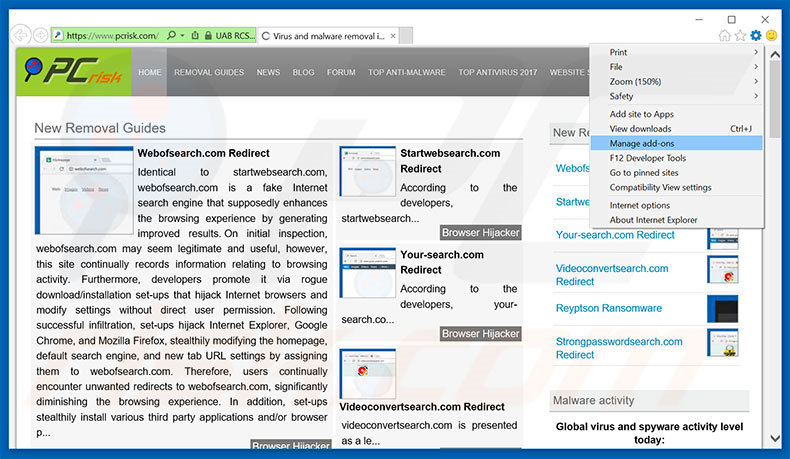Click the UAB RCS certificate label
The height and width of the screenshot is (459, 790).
pos(234,36)
